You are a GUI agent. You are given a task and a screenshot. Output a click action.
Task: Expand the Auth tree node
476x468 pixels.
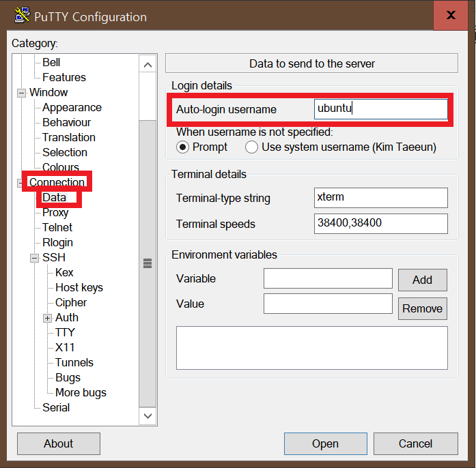pyautogui.click(x=47, y=318)
